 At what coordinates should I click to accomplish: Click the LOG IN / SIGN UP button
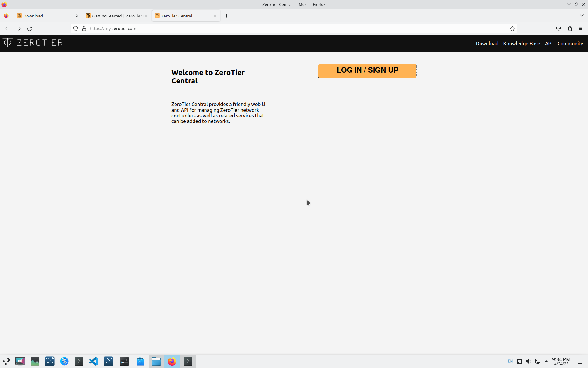coord(367,71)
